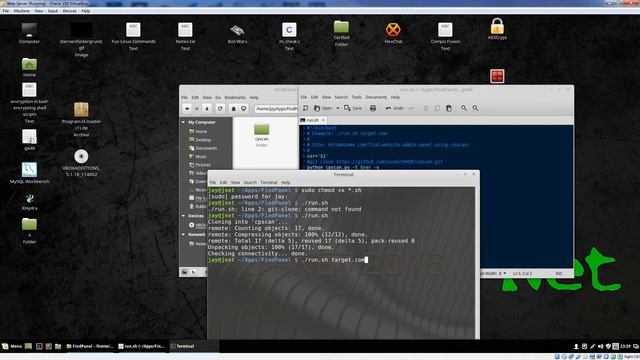Screen dimensions: 640x360
Task: Click Reload in the file manager toolbar
Action: pyautogui.click(x=220, y=108)
